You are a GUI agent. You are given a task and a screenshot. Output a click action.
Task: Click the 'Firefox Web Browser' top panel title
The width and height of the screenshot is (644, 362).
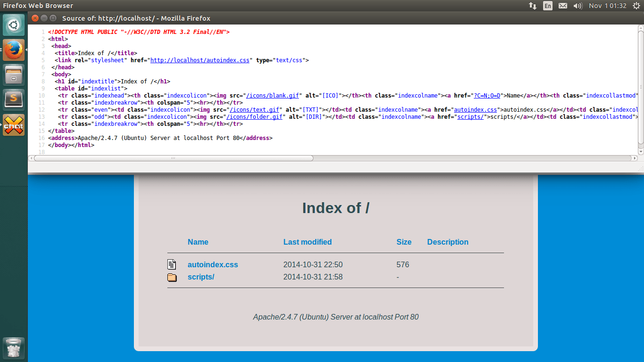(38, 6)
